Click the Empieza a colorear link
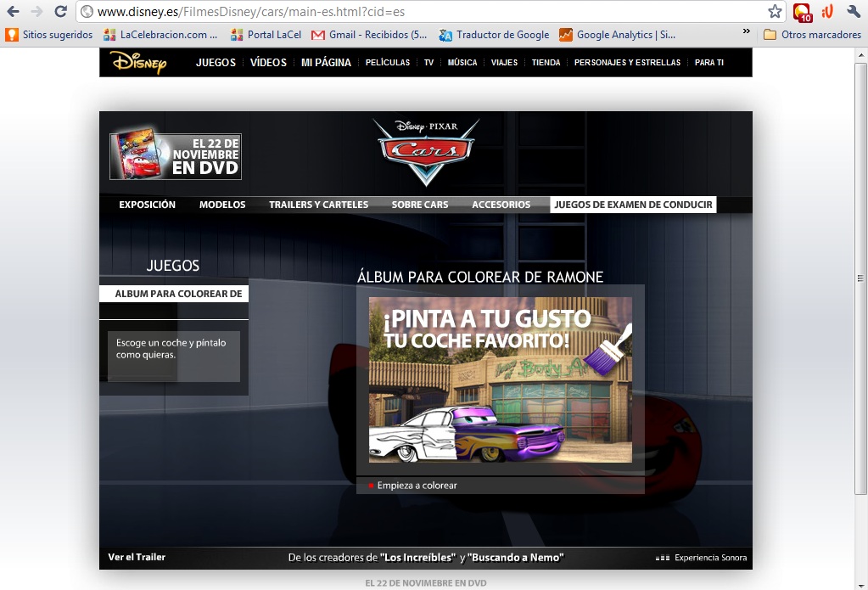Screen dimensions: 868x590 417,486
